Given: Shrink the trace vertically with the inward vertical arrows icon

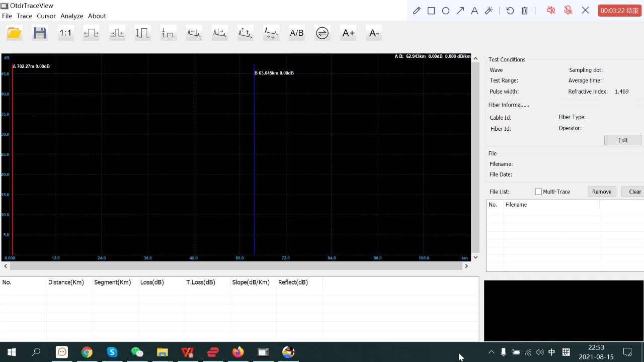Looking at the screenshot, I should point(168,33).
